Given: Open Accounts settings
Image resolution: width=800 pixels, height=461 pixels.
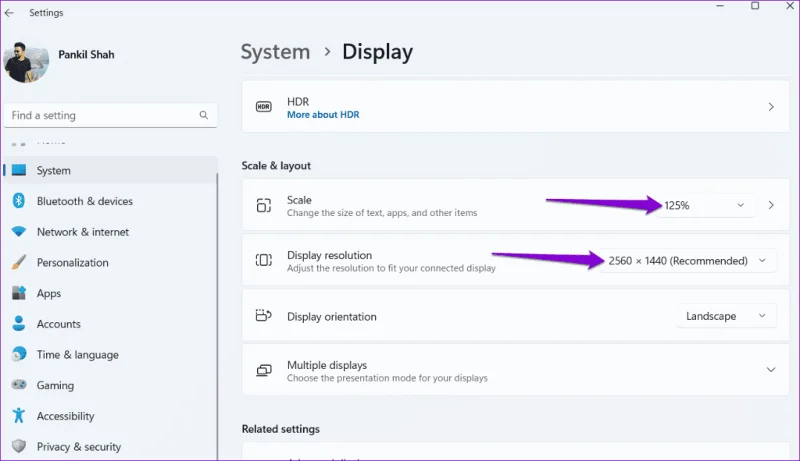Looking at the screenshot, I should coord(110,324).
